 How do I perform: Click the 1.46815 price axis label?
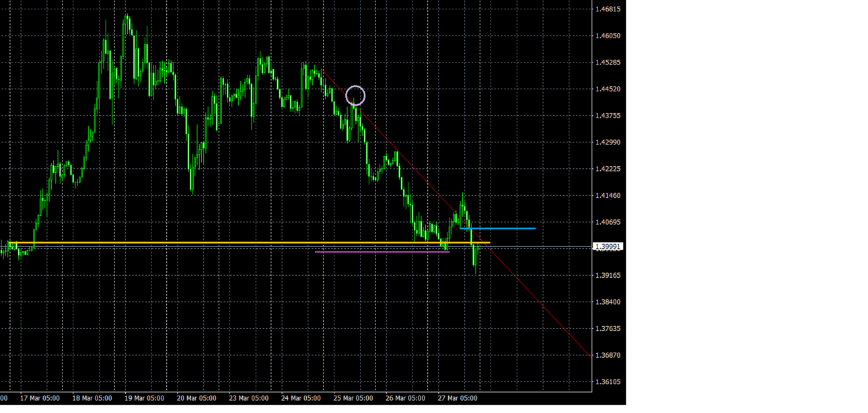[608, 9]
